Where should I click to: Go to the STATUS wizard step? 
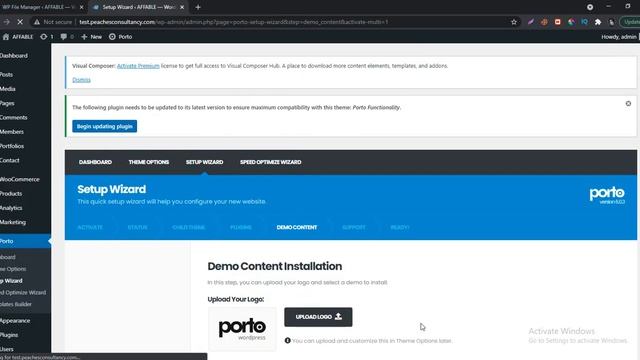[138, 227]
